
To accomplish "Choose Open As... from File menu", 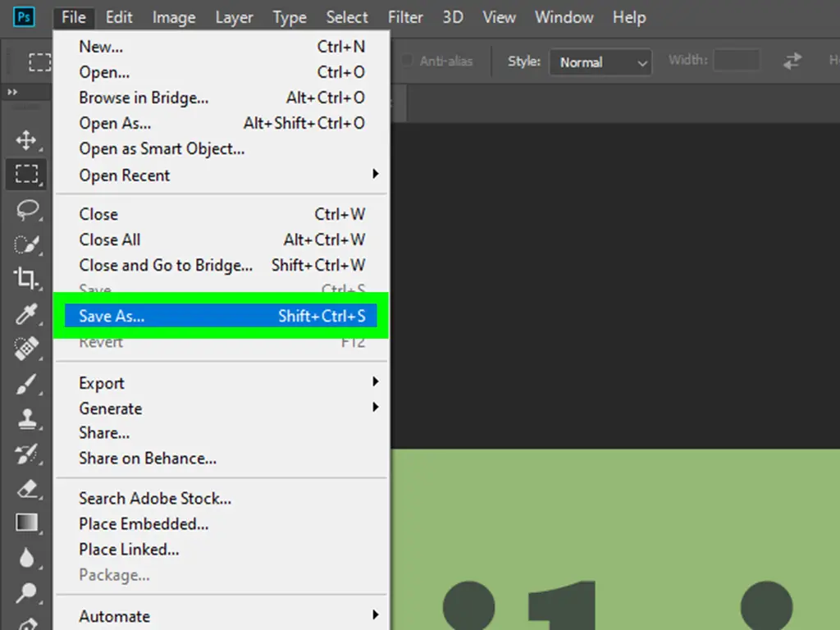I will coord(221,123).
